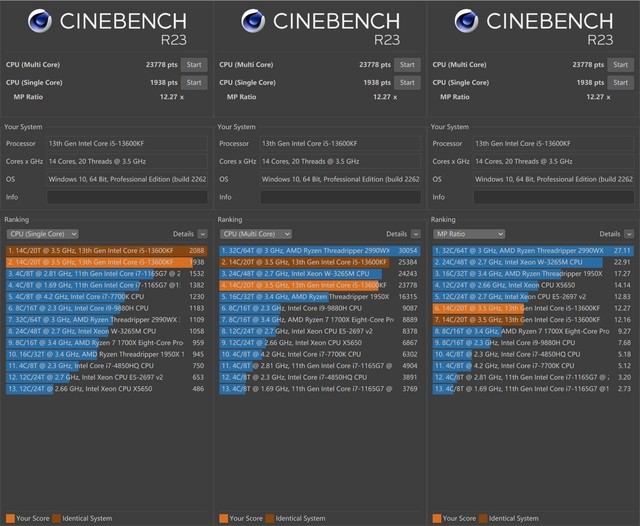Screen dimensions: 640x526
Task: Click Identical System swatch in Single Core ranking panel
Action: (x=56, y=518)
